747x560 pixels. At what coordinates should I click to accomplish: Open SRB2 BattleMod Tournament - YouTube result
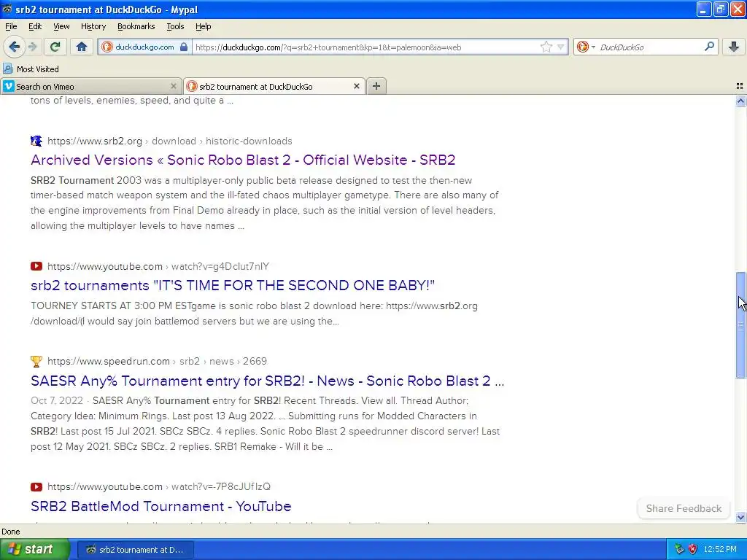point(161,506)
